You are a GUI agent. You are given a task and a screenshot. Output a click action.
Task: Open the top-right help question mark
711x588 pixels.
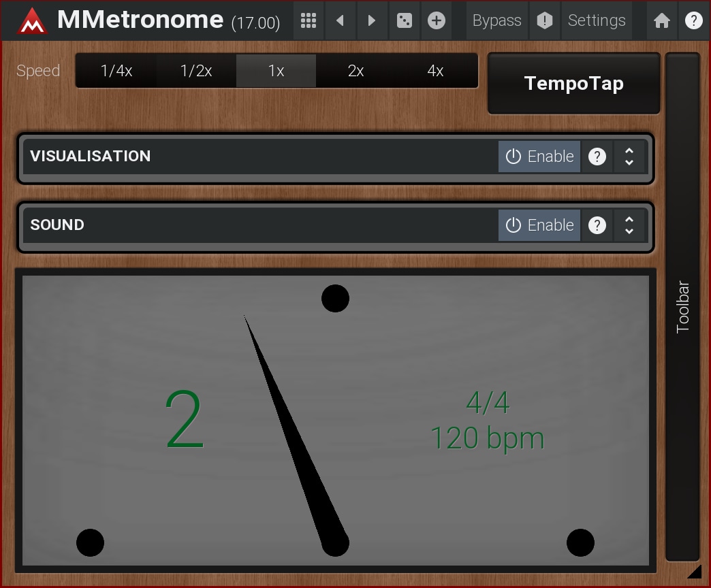(x=693, y=21)
